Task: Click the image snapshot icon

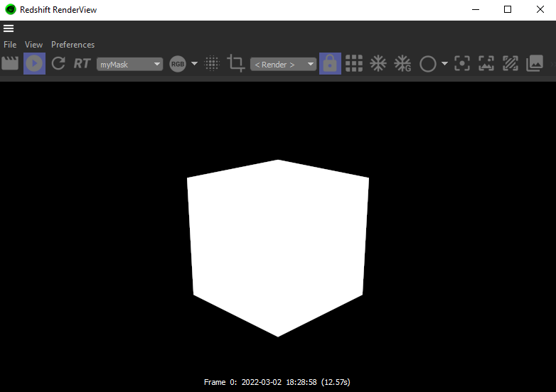Action: tap(535, 64)
